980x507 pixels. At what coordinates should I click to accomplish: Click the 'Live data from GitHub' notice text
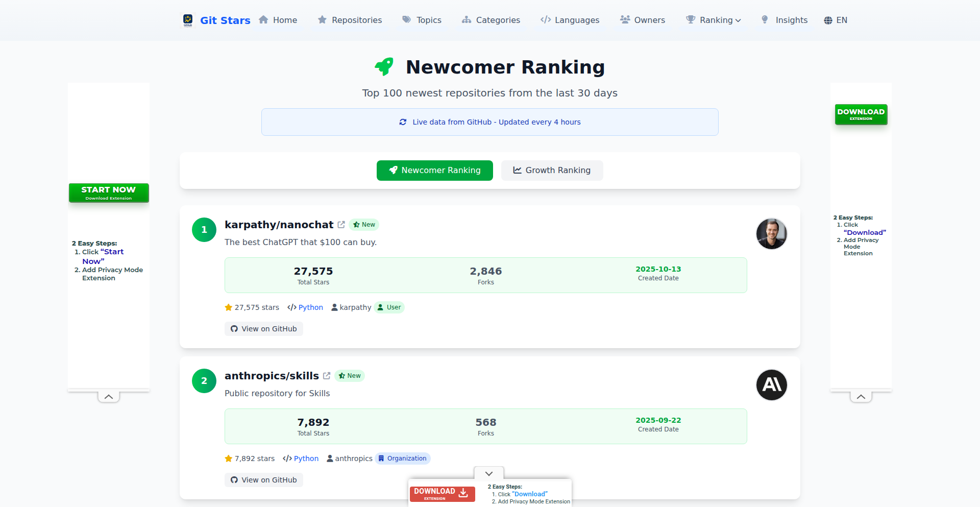(x=497, y=122)
